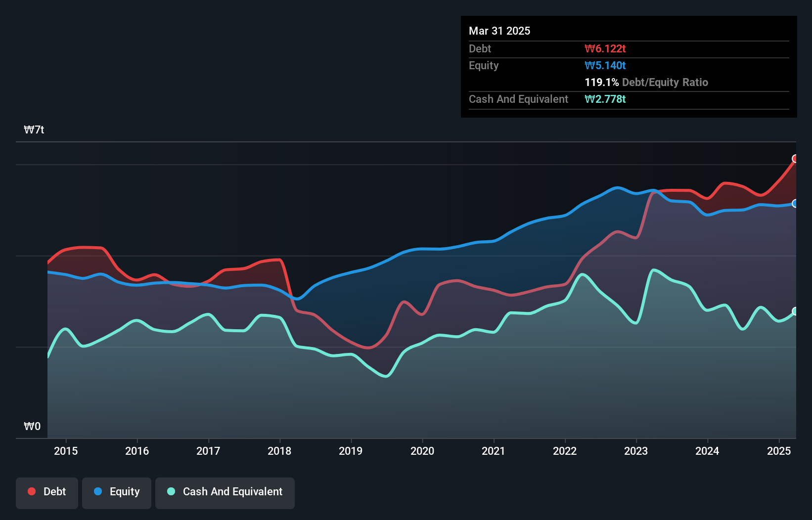Click the Debt row label in tooltip

click(480, 48)
